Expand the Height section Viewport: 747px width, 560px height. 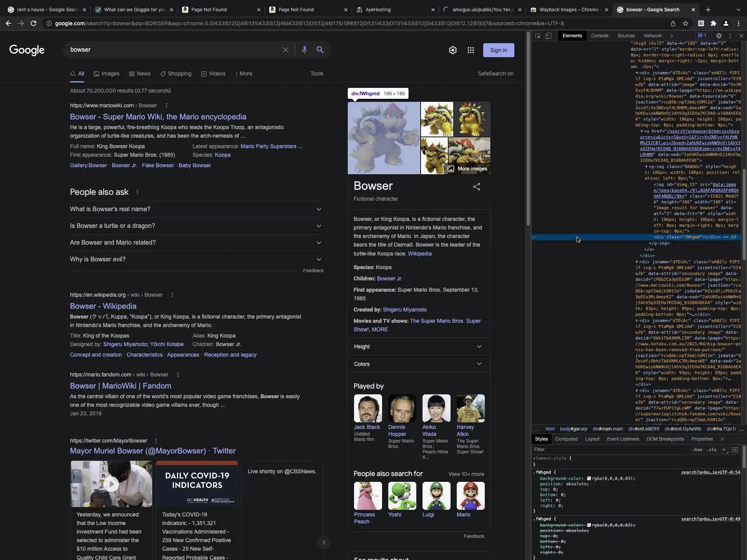click(418, 346)
